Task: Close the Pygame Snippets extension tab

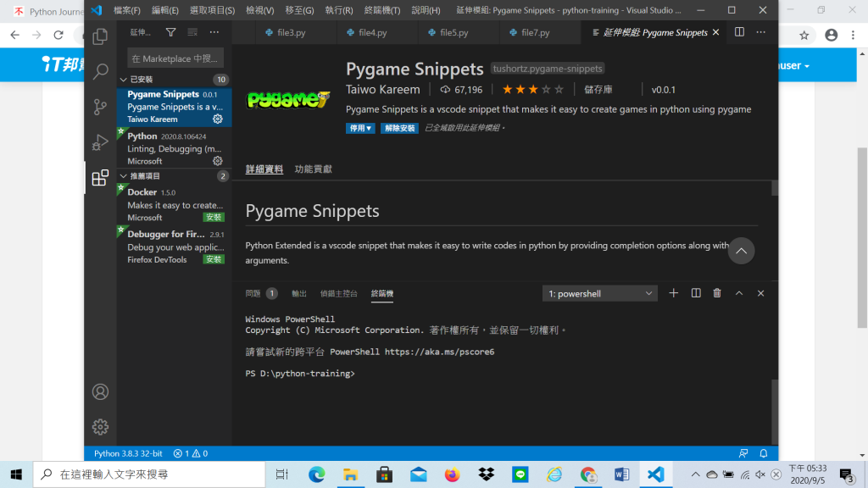Action: pyautogui.click(x=715, y=33)
